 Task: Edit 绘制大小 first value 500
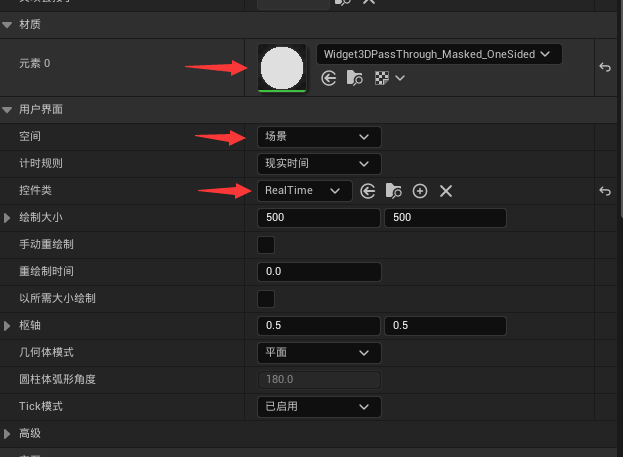(x=319, y=218)
